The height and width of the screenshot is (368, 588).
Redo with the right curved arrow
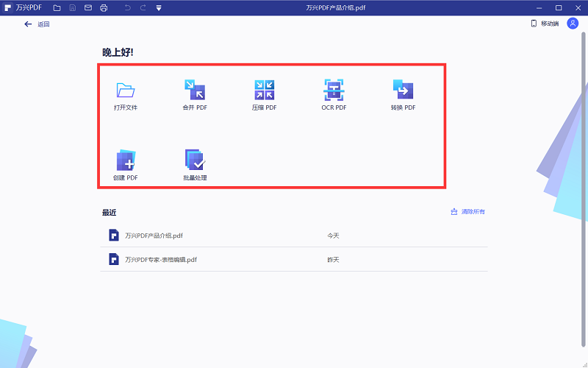point(143,7)
